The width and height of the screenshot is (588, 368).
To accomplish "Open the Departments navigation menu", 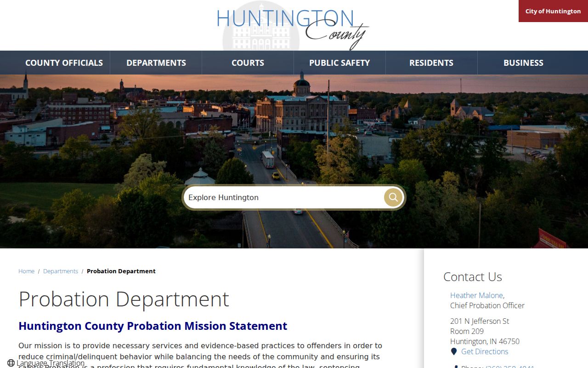I will coord(156,63).
